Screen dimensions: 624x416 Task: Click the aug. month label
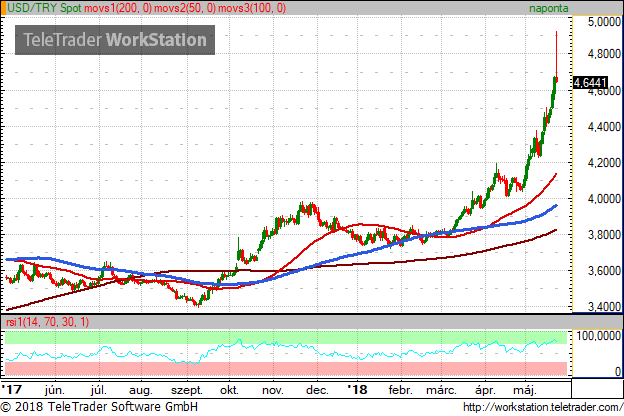point(141,391)
